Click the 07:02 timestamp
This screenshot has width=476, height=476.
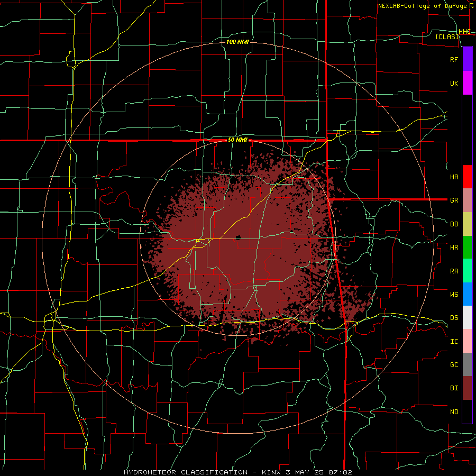pos(341,472)
